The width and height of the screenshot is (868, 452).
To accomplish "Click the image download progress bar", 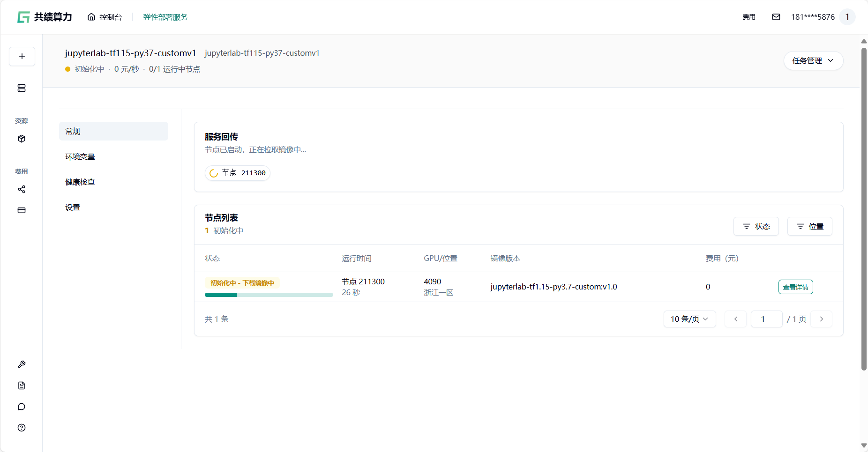I will click(x=269, y=295).
